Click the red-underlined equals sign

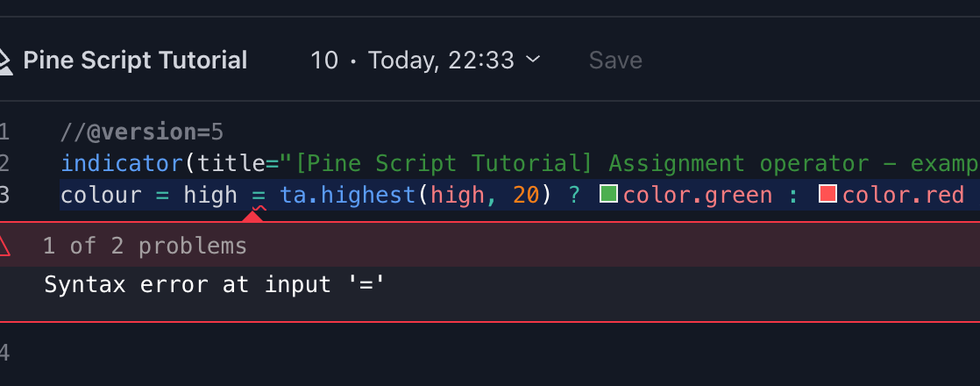pyautogui.click(x=259, y=195)
